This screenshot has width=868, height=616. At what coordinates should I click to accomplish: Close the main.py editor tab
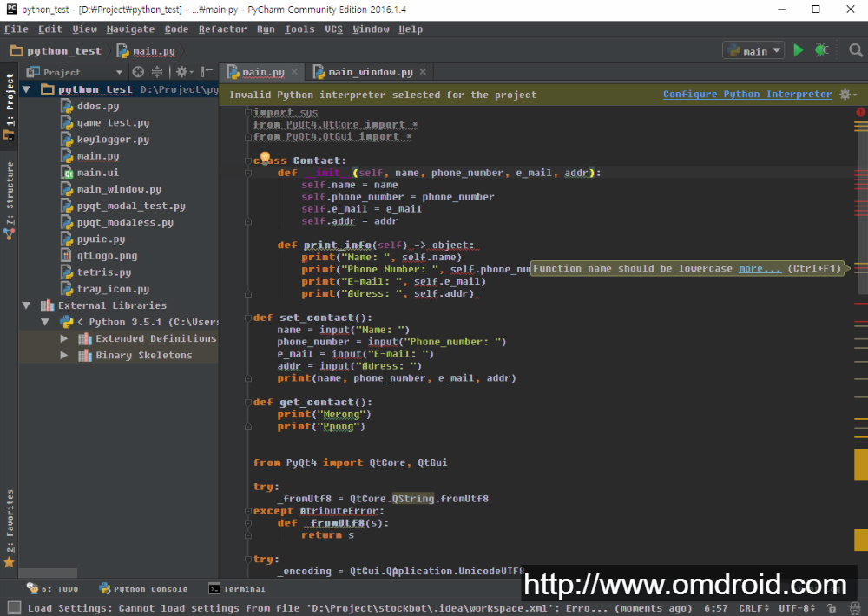point(294,72)
